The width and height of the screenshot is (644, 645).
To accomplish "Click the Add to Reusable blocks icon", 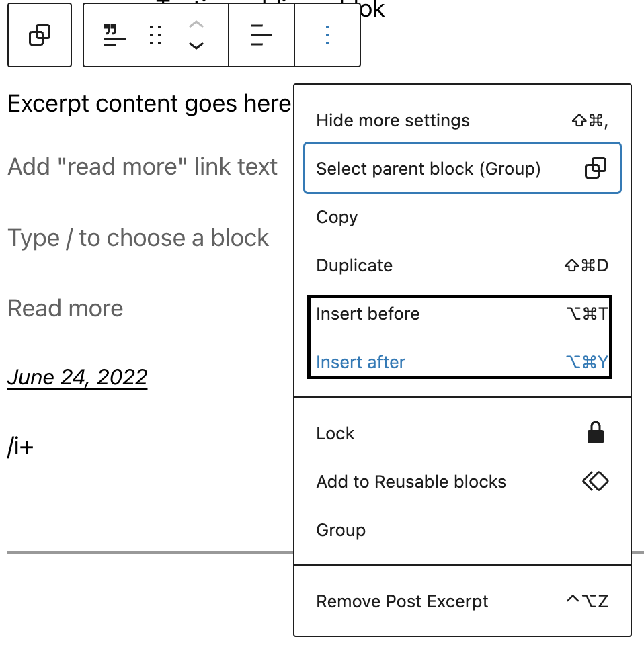I will tap(594, 481).
